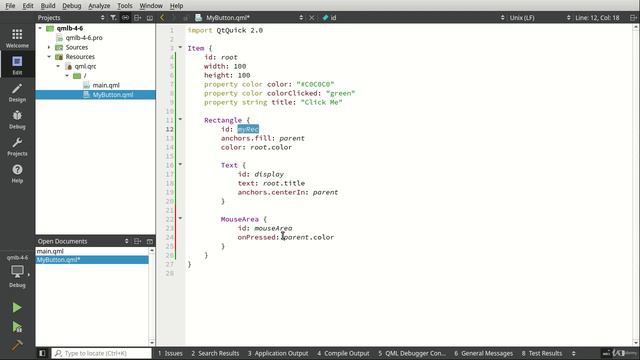Build project with the hammer icon
Screen dimensions: 640x360
17,345
